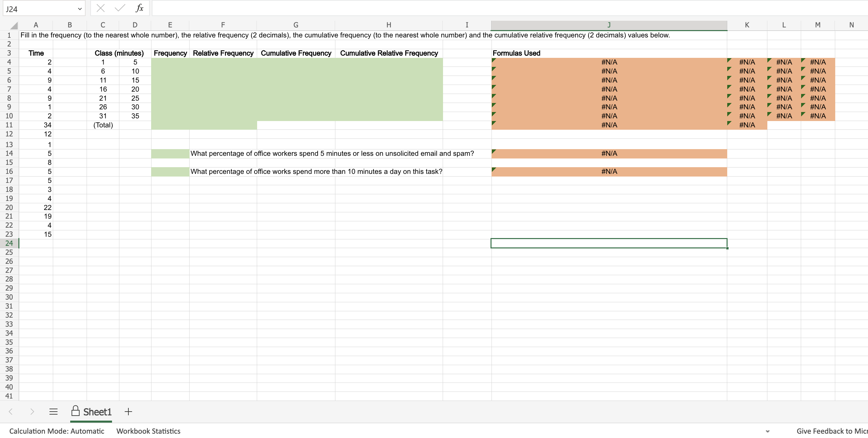The image size is (868, 438).
Task: Click the Enter checkmark formula icon
Action: 120,8
